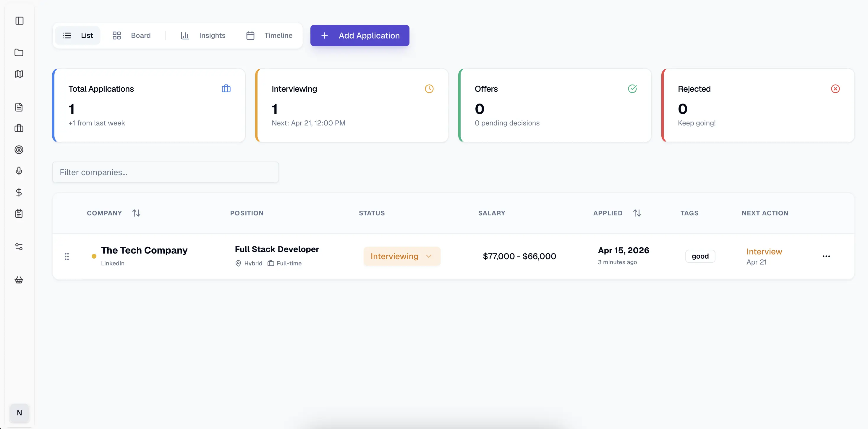This screenshot has height=429, width=868.
Task: Open the Interviewing status dropdown
Action: coord(401,256)
